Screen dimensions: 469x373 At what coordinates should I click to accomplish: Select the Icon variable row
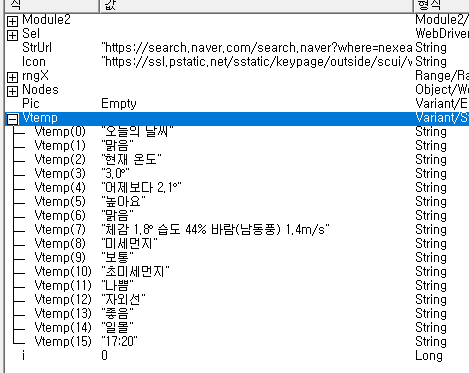(237, 62)
